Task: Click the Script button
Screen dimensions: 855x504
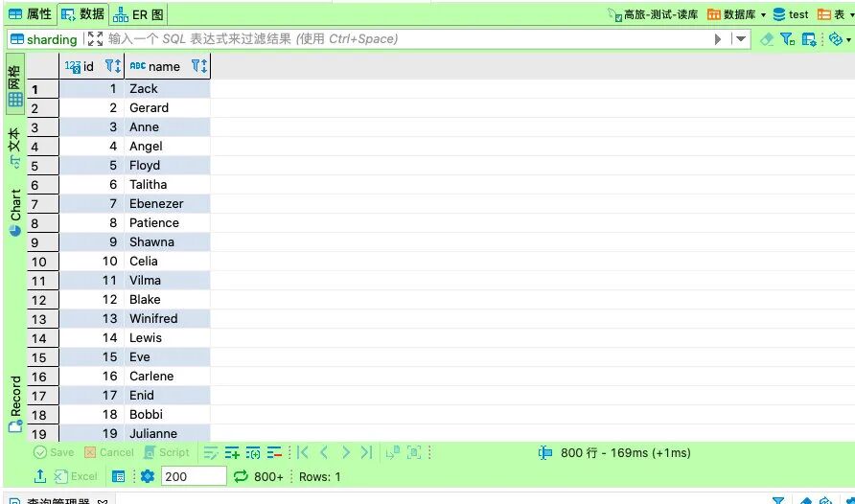Action: coord(166,452)
